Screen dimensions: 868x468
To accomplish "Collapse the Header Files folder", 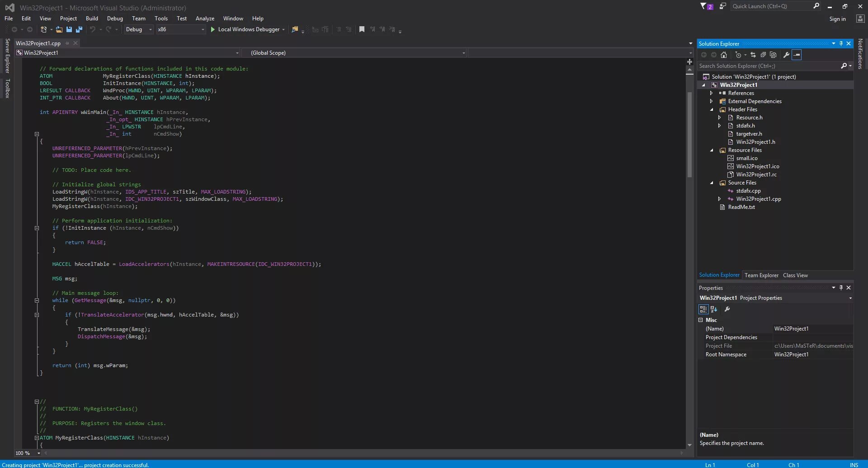I will 712,109.
